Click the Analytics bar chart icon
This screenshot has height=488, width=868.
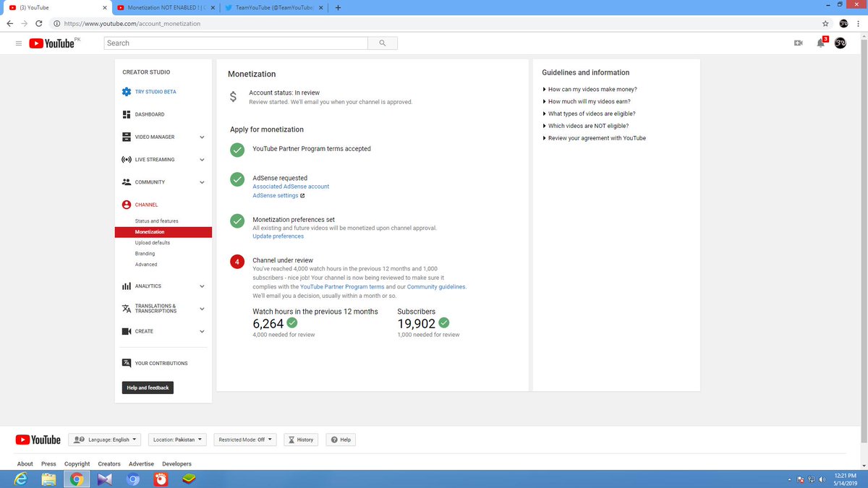(x=127, y=286)
